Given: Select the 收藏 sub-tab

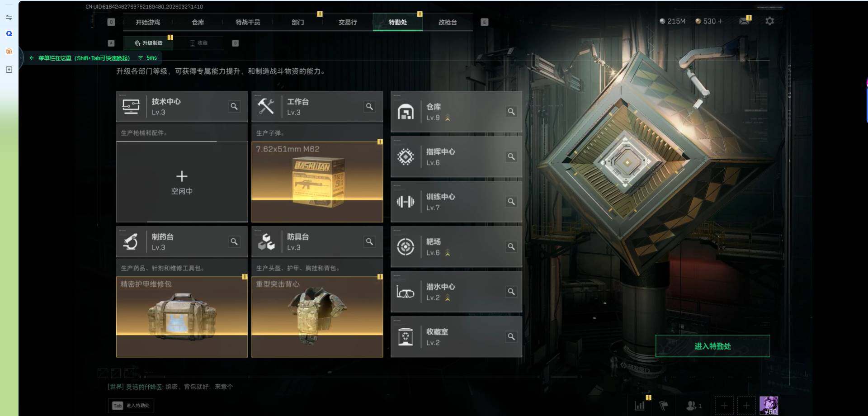Looking at the screenshot, I should tap(198, 43).
